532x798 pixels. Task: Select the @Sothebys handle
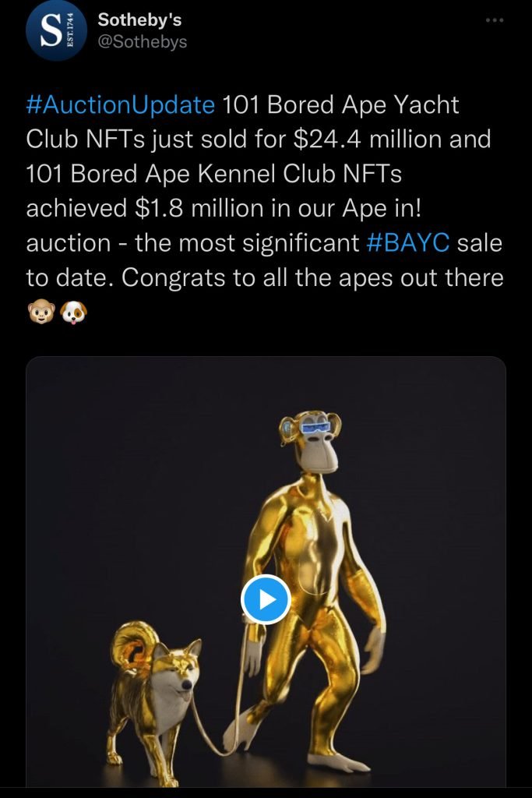[143, 42]
